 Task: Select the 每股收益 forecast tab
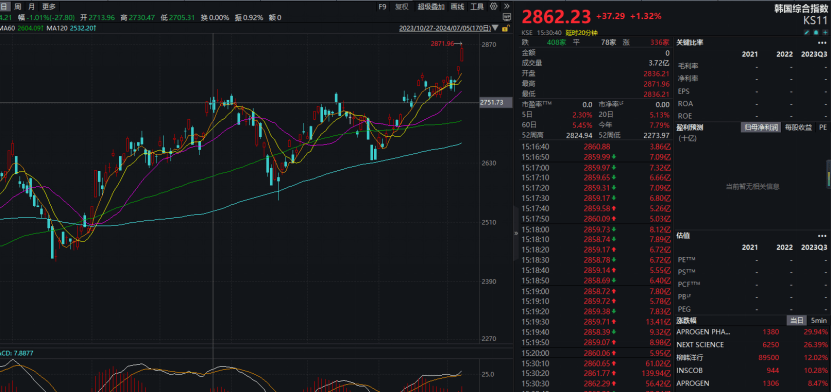point(798,127)
